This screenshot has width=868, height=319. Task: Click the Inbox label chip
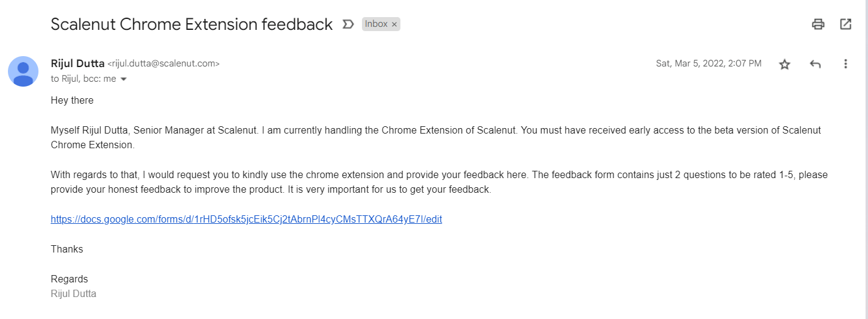376,24
